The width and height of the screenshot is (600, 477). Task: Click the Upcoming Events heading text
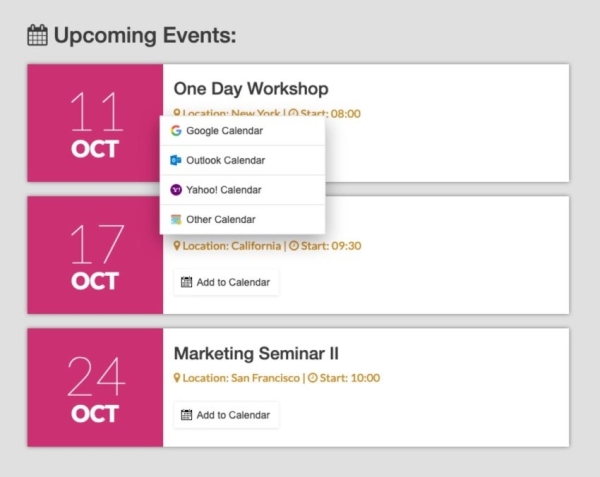[145, 36]
